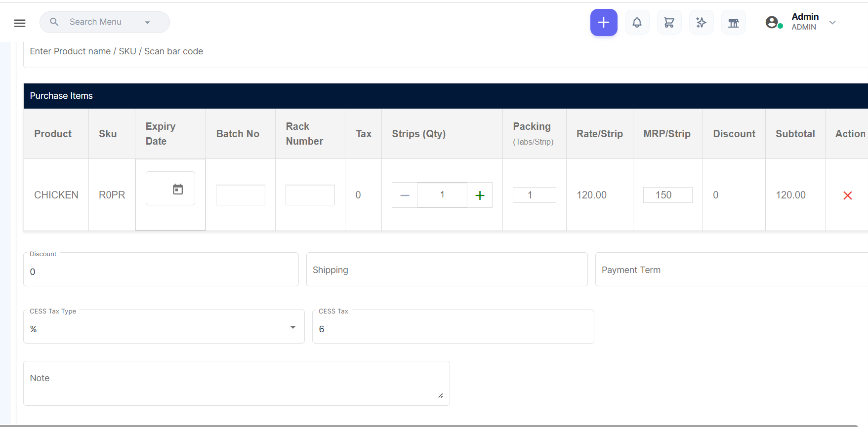
Task: Decrease strips quantity with minus button
Action: [405, 195]
